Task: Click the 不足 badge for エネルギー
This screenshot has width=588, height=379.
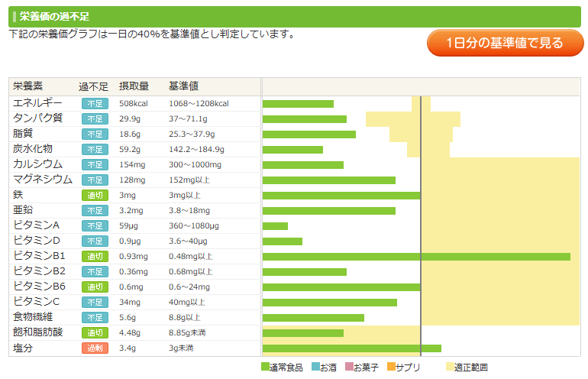Action: tap(95, 104)
